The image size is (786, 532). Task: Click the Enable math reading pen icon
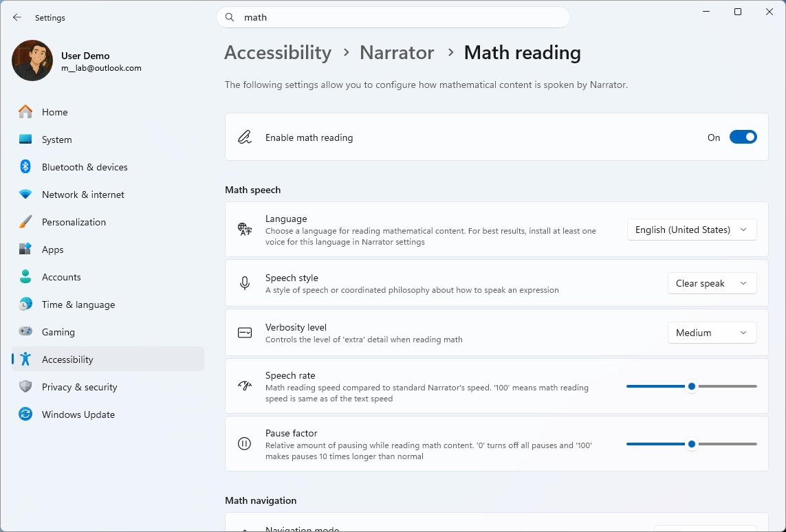245,137
